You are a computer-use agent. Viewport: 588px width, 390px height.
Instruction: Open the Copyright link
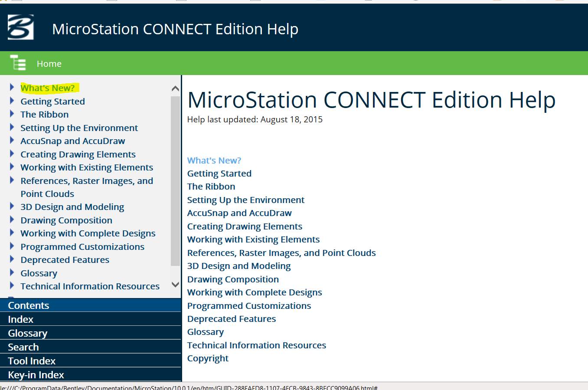208,358
